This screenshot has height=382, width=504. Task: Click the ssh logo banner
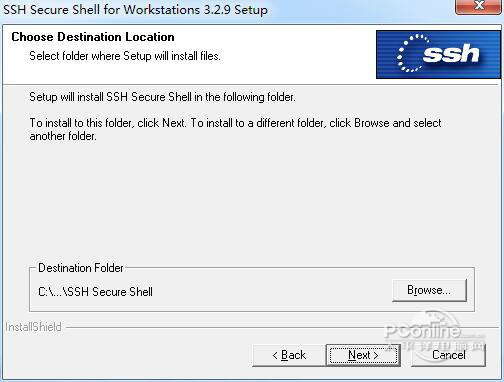tap(438, 55)
